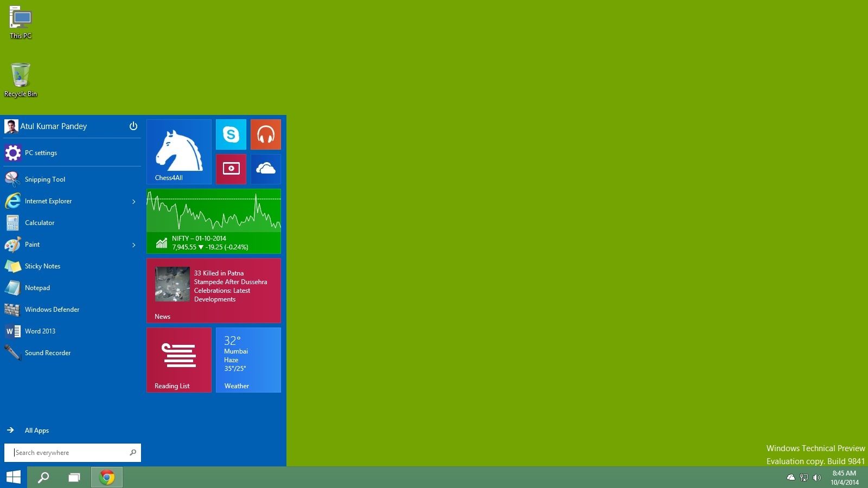Launch Snipping Tool from Start menu
Image resolution: width=868 pixels, height=488 pixels.
pyautogui.click(x=72, y=179)
